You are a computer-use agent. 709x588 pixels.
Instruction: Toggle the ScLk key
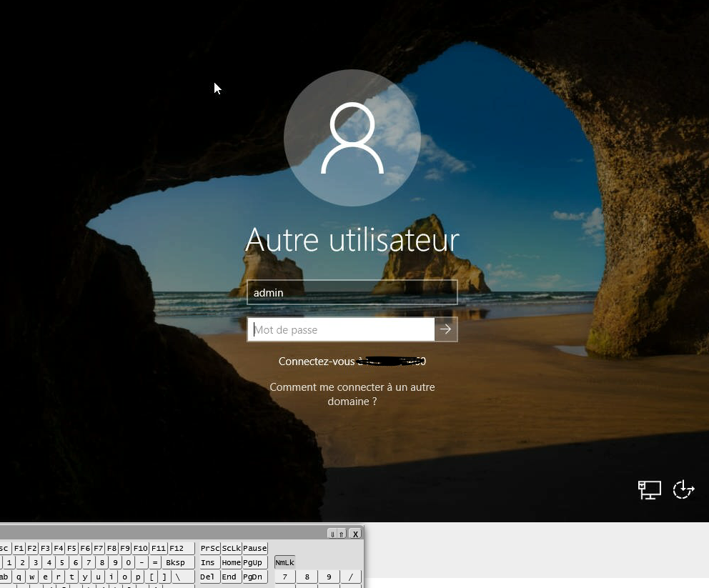click(231, 549)
